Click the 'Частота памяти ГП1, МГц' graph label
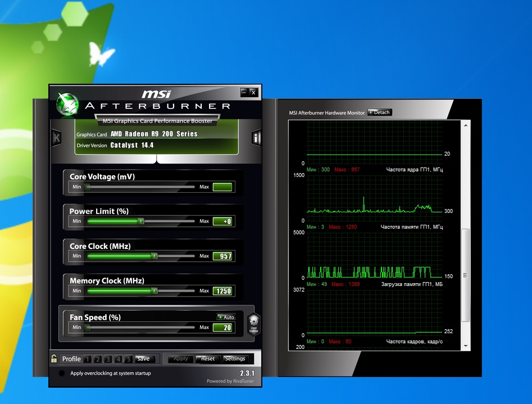Viewport: 532px width, 404px height. click(412, 227)
